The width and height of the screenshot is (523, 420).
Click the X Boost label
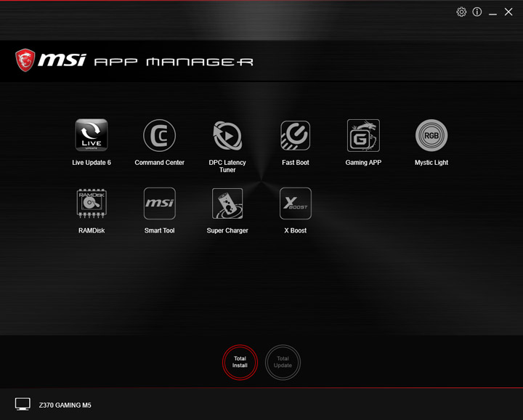tap(296, 230)
